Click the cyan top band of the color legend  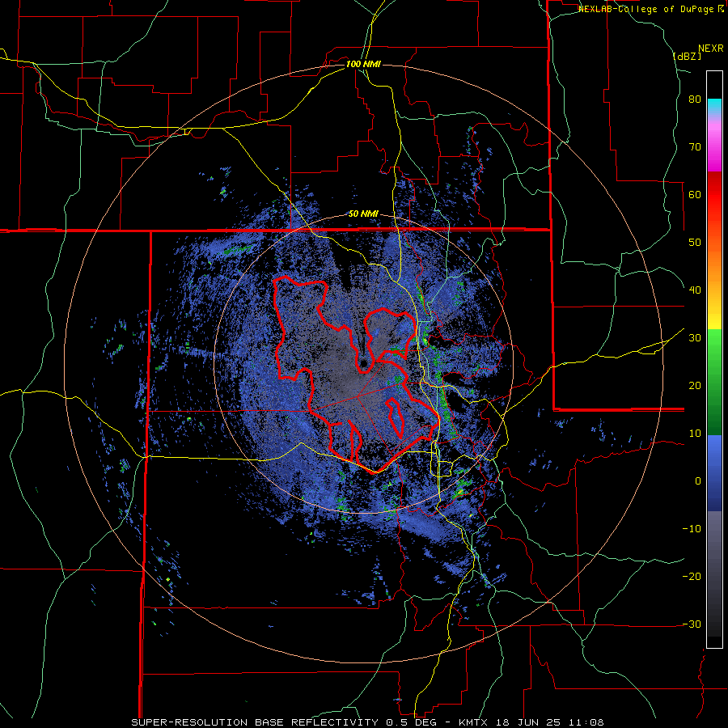(714, 107)
